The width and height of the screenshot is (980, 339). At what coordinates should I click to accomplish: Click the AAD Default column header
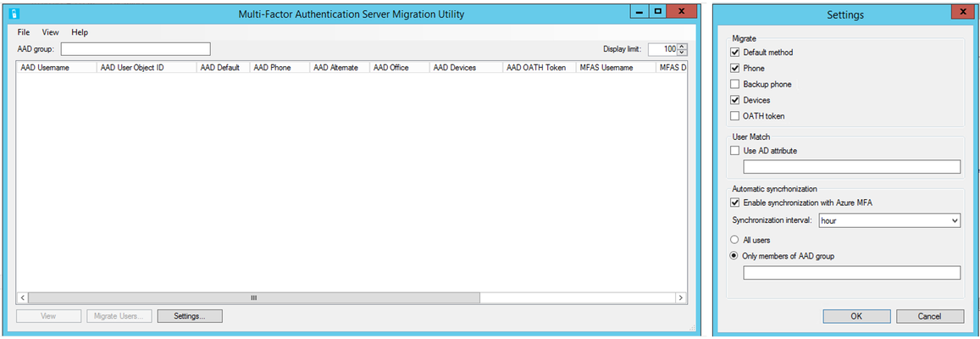coord(223,68)
